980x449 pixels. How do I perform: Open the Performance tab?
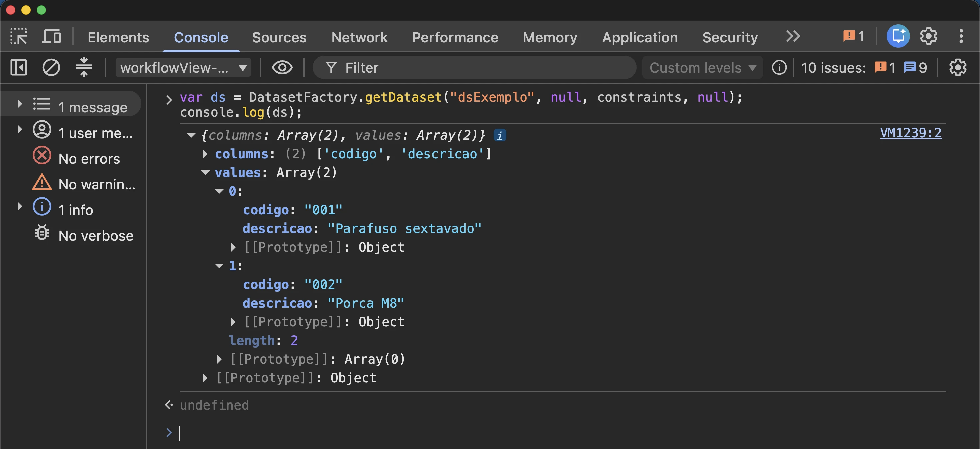[x=455, y=37]
